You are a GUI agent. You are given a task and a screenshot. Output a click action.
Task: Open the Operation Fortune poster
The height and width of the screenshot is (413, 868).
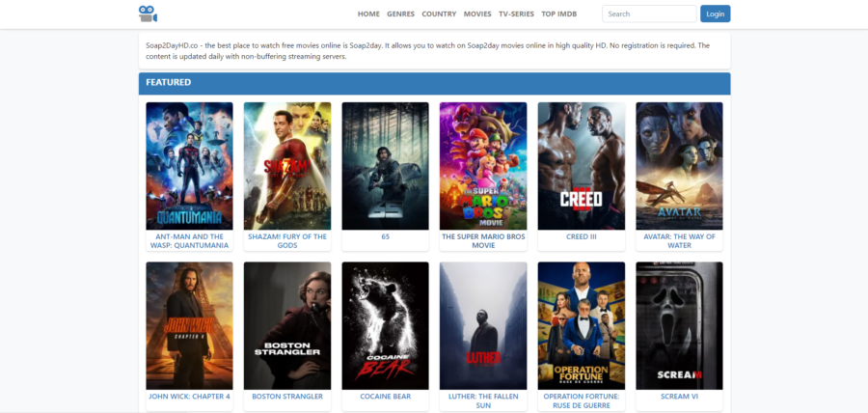coord(582,325)
